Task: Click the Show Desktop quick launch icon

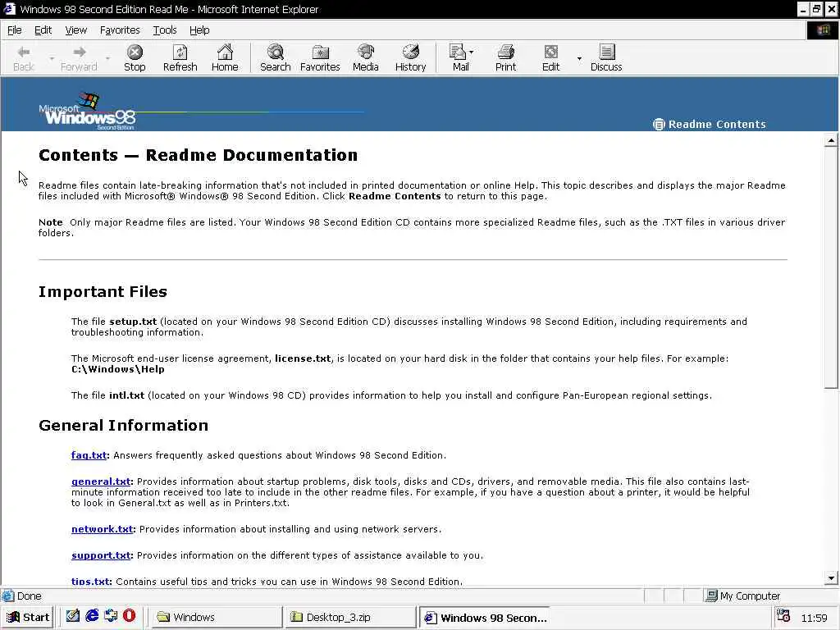Action: click(72, 616)
